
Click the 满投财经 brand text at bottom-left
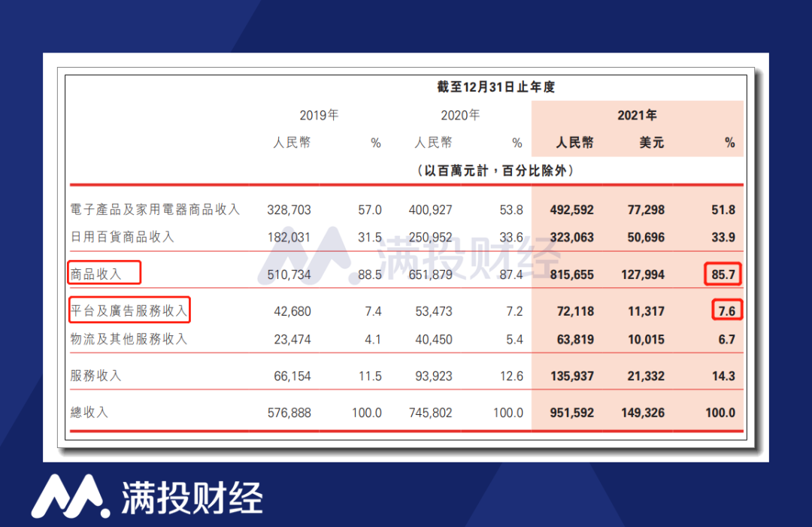click(x=192, y=497)
